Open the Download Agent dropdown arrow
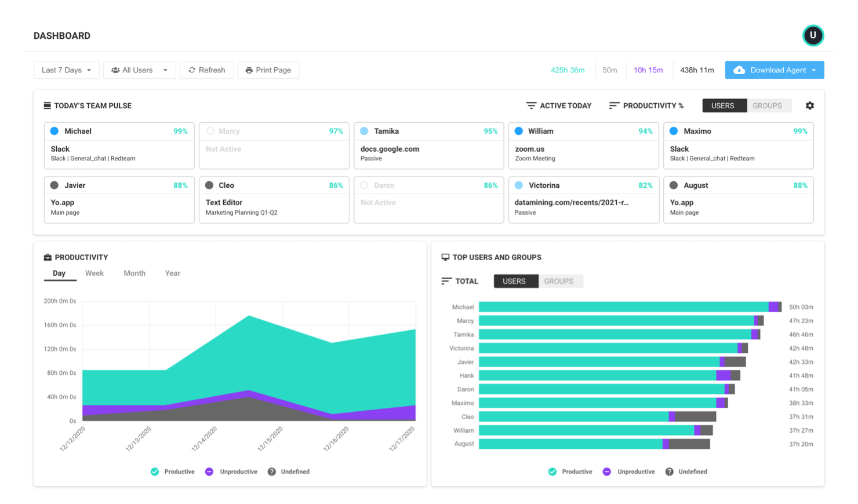Image resolution: width=858 pixels, height=504 pixels. (x=814, y=70)
